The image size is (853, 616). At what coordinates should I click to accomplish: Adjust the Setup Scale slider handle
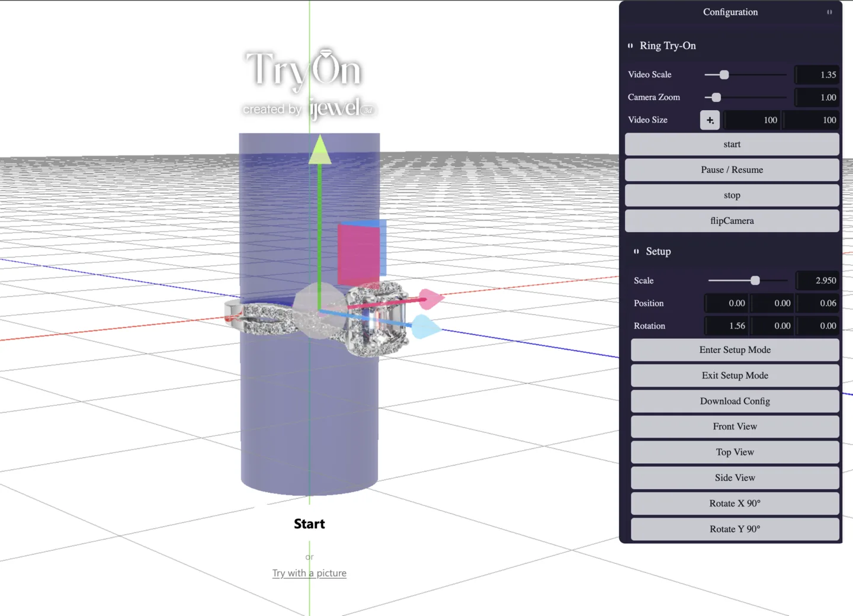point(755,281)
